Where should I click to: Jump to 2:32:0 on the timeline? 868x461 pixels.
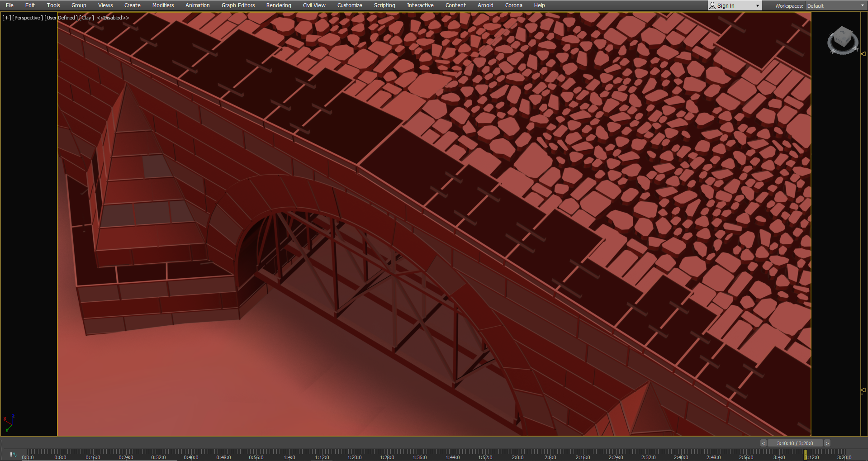(x=648, y=457)
